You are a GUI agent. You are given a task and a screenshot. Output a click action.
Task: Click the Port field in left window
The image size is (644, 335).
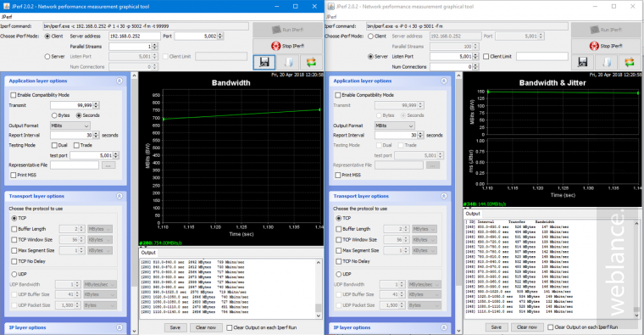point(196,36)
